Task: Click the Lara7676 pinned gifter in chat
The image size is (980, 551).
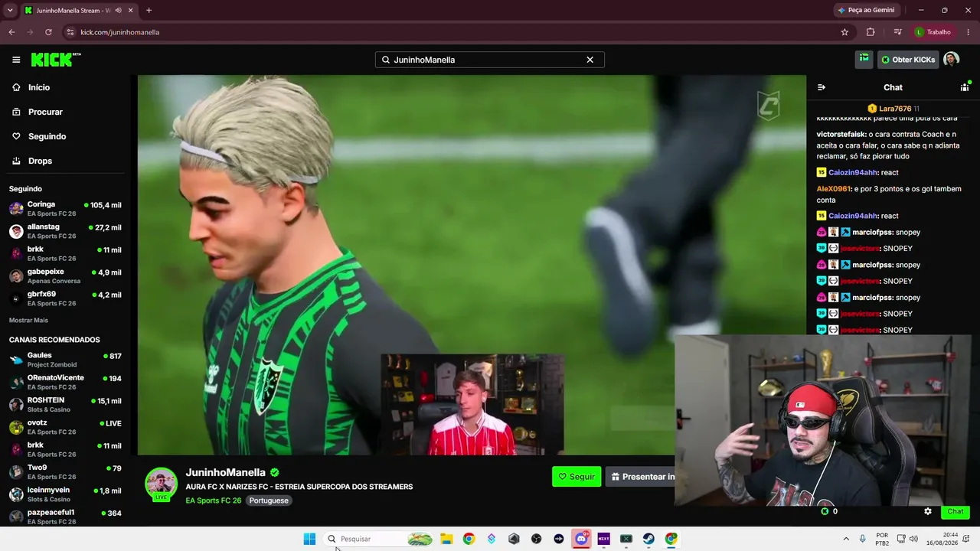Action: pyautogui.click(x=893, y=109)
